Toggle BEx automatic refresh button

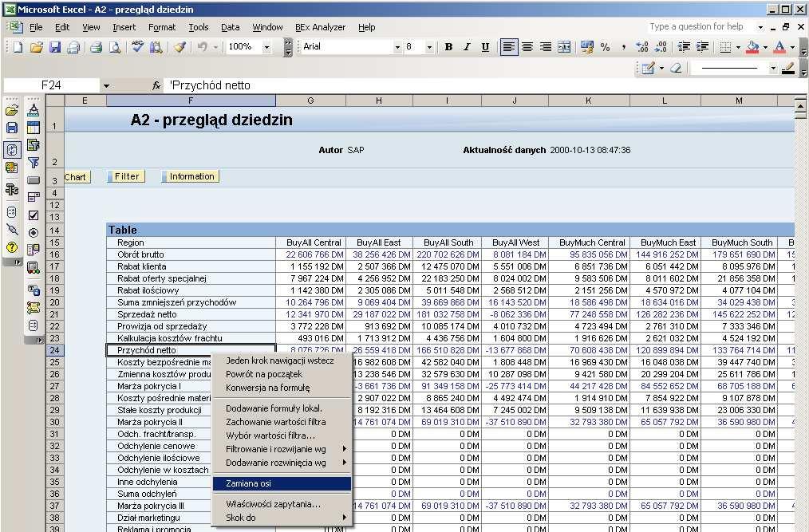12,150
